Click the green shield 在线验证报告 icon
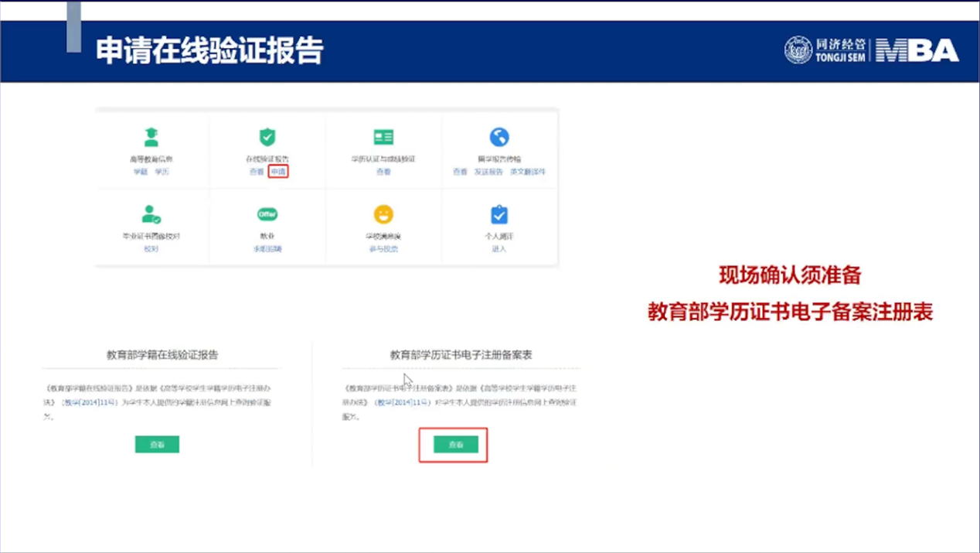 pos(267,138)
